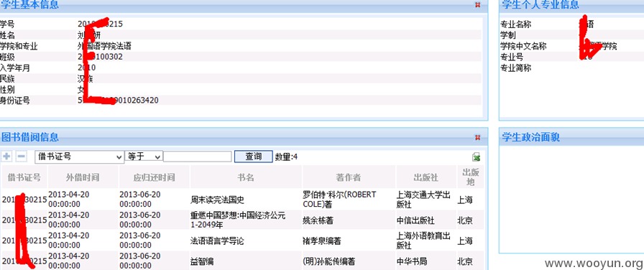
Task: Click the 学院中文名称 label
Action: pos(523,47)
